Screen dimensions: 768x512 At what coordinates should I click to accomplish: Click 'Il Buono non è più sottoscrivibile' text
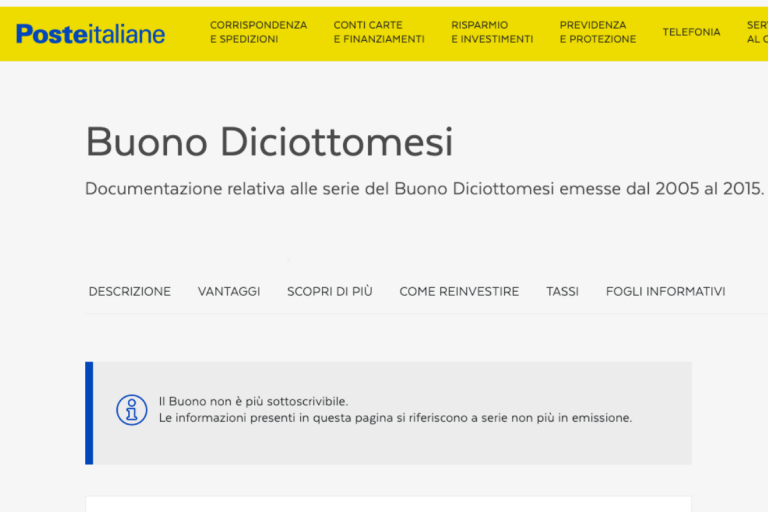(x=253, y=401)
